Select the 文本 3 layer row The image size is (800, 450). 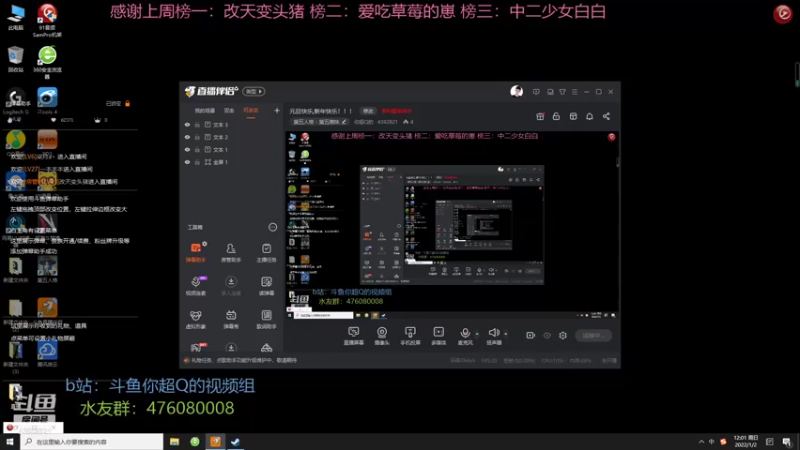pos(231,124)
